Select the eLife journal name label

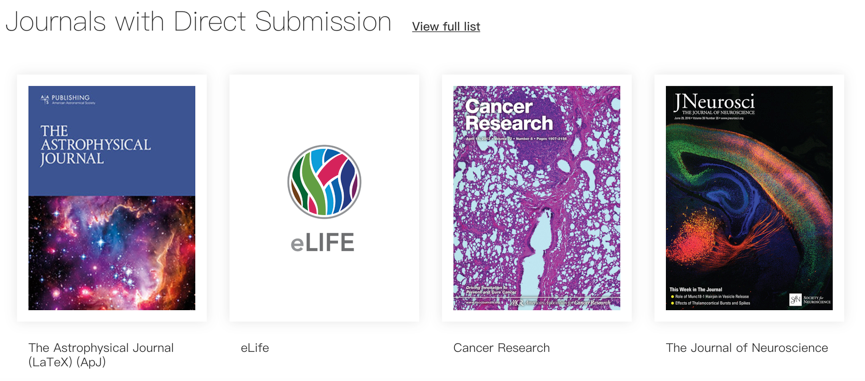255,348
